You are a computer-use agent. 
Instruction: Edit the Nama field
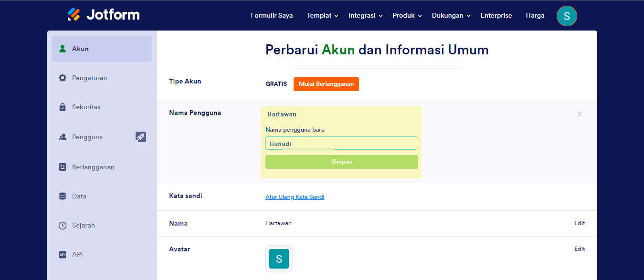click(x=580, y=223)
